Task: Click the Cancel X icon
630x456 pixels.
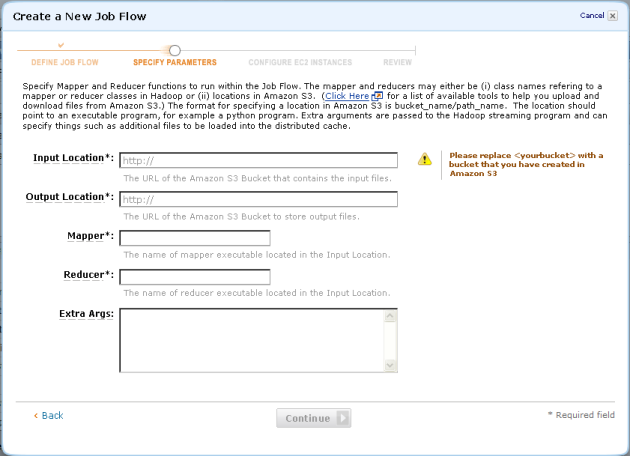Action: point(612,16)
